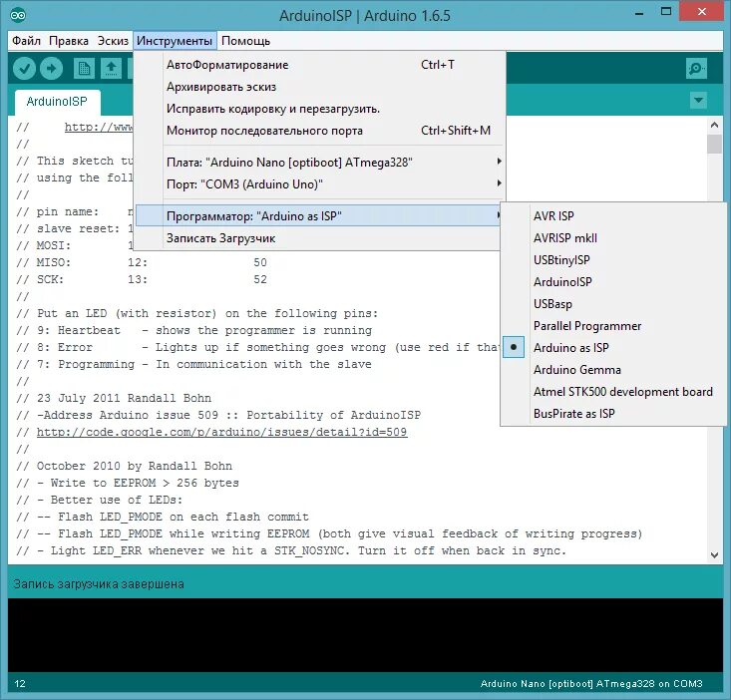Screen dimensions: 731x700
Task: Click the '9: Heartbeat' comment line
Action: 193,330
